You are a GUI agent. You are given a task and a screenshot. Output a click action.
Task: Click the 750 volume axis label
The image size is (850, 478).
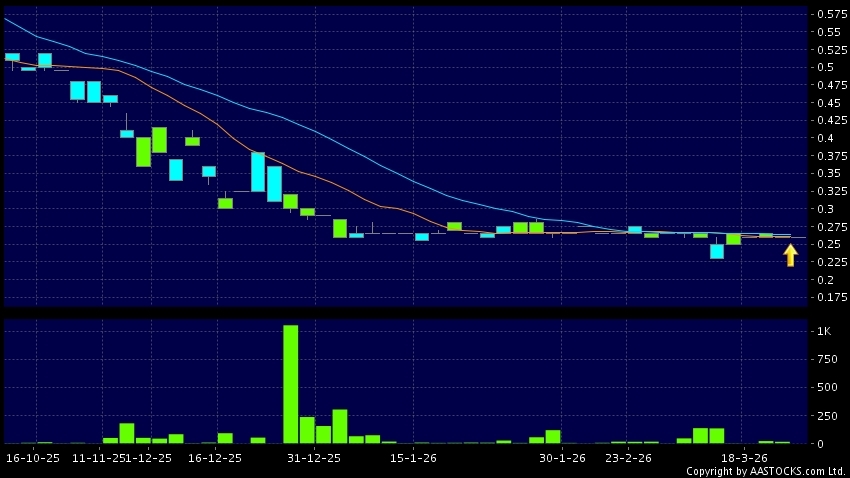(x=827, y=358)
